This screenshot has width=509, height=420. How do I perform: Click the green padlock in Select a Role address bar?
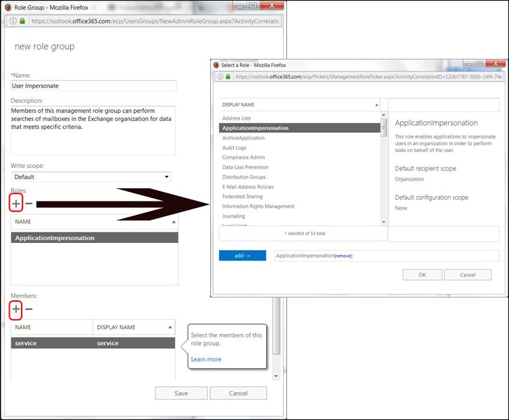point(228,76)
